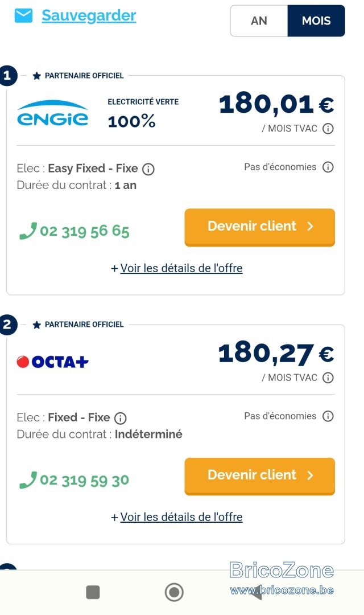Open the Sauvegarder link
Viewport: 364px width, 615px height.
[x=89, y=16]
